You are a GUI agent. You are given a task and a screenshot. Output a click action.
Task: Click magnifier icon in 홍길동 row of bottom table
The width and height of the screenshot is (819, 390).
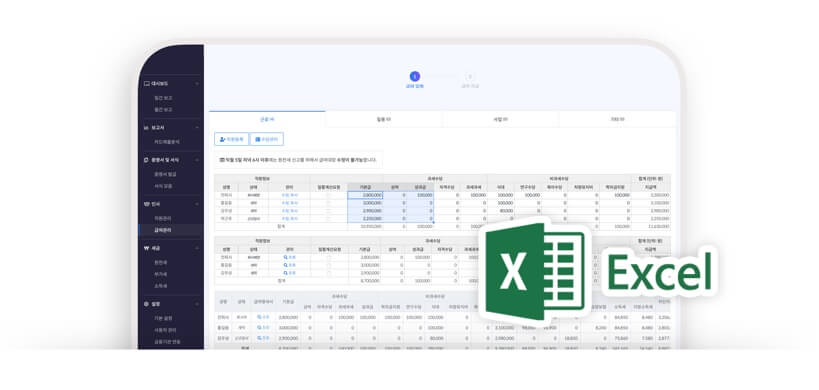[x=260, y=327]
